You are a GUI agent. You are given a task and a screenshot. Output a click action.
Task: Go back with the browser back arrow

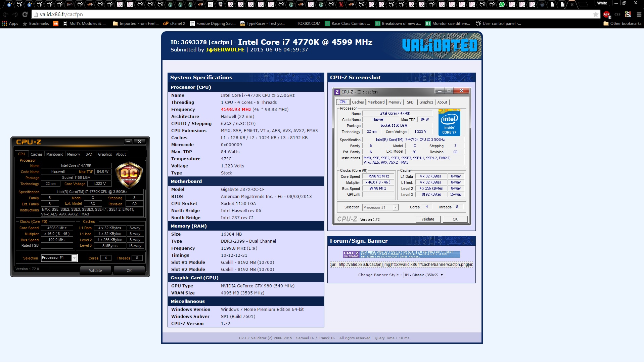click(5, 14)
